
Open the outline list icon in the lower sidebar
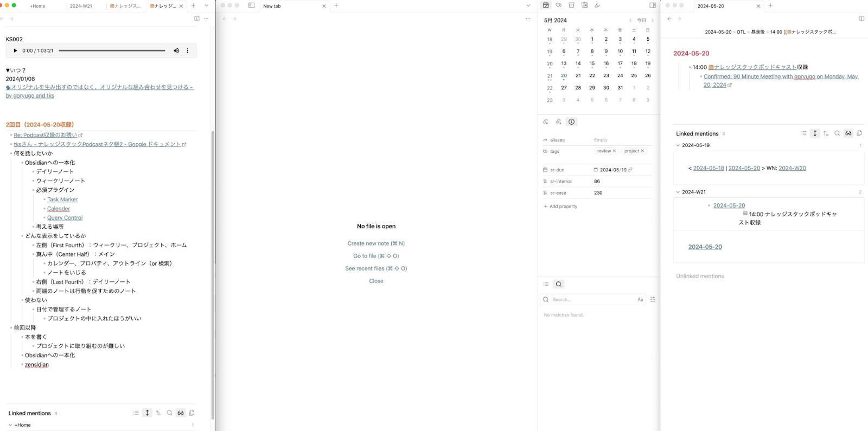point(546,284)
